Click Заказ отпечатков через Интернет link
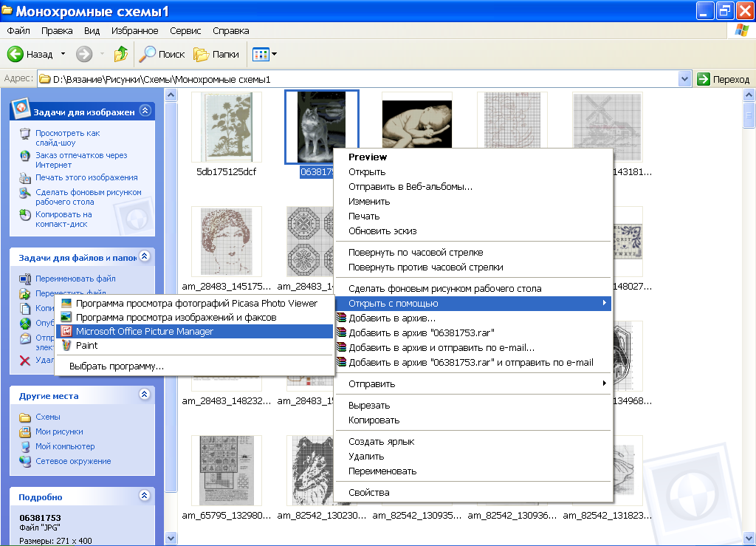 click(x=81, y=160)
